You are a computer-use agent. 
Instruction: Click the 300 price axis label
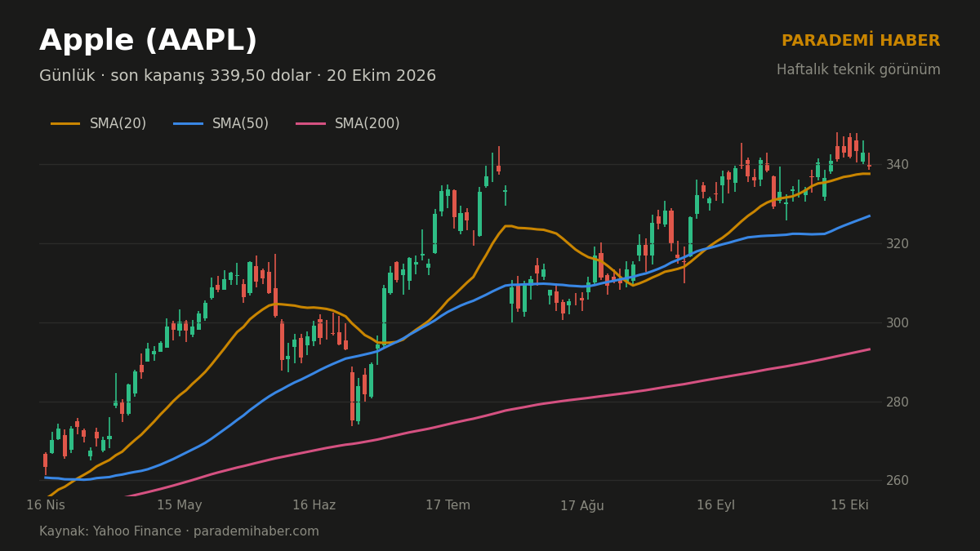[898, 323]
